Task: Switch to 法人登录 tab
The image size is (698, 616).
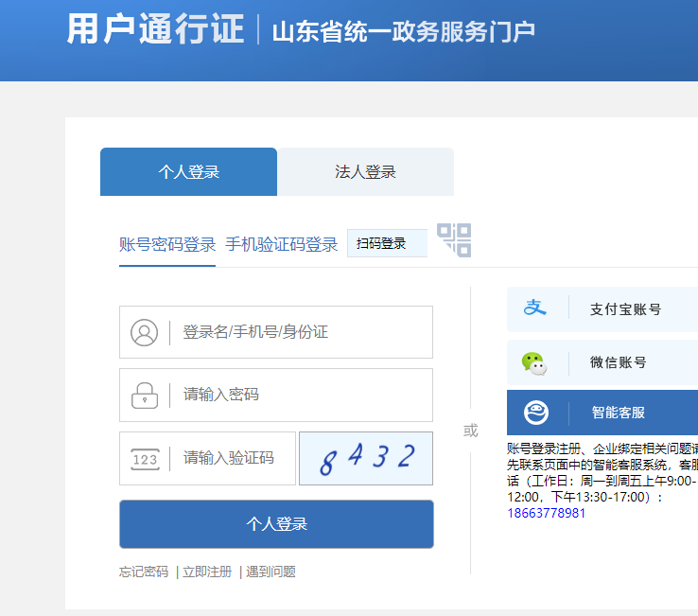Action: (365, 172)
